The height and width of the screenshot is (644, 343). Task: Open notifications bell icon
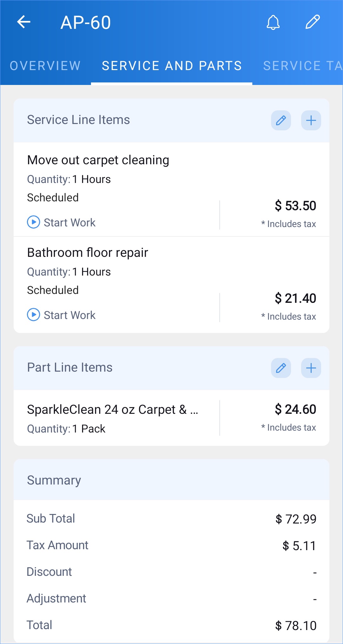pos(273,22)
